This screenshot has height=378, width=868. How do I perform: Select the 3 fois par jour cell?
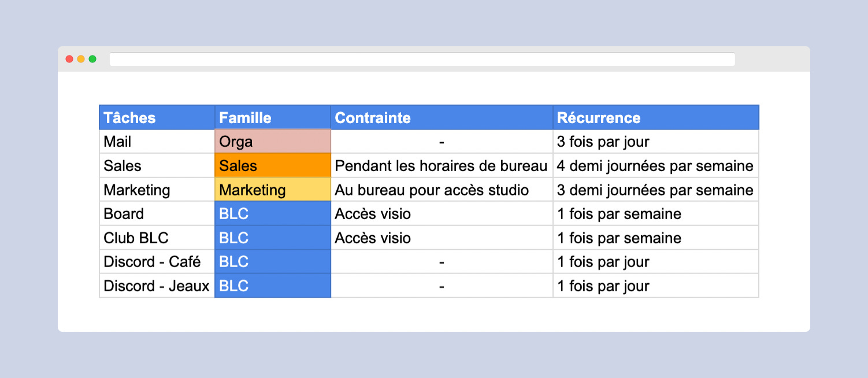(x=656, y=142)
